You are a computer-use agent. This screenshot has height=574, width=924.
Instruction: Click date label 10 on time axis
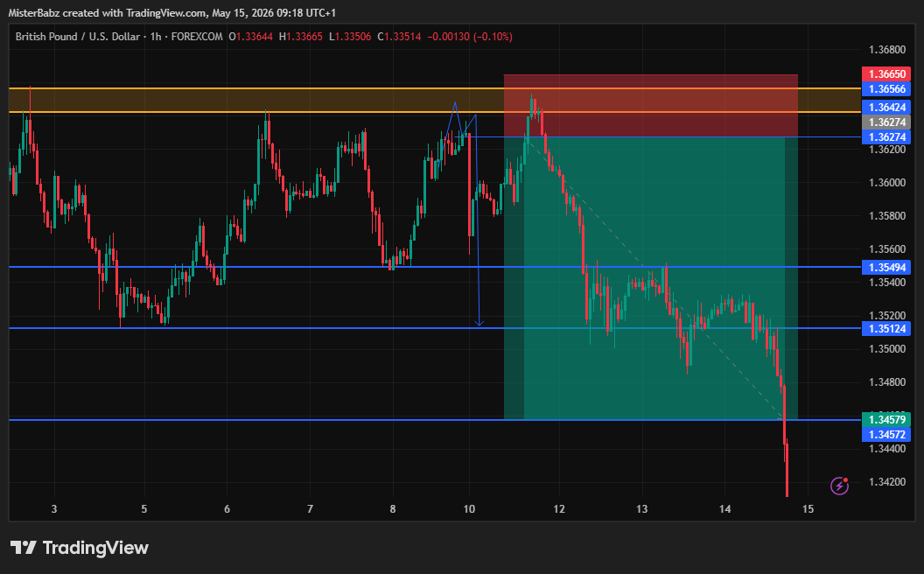[469, 508]
